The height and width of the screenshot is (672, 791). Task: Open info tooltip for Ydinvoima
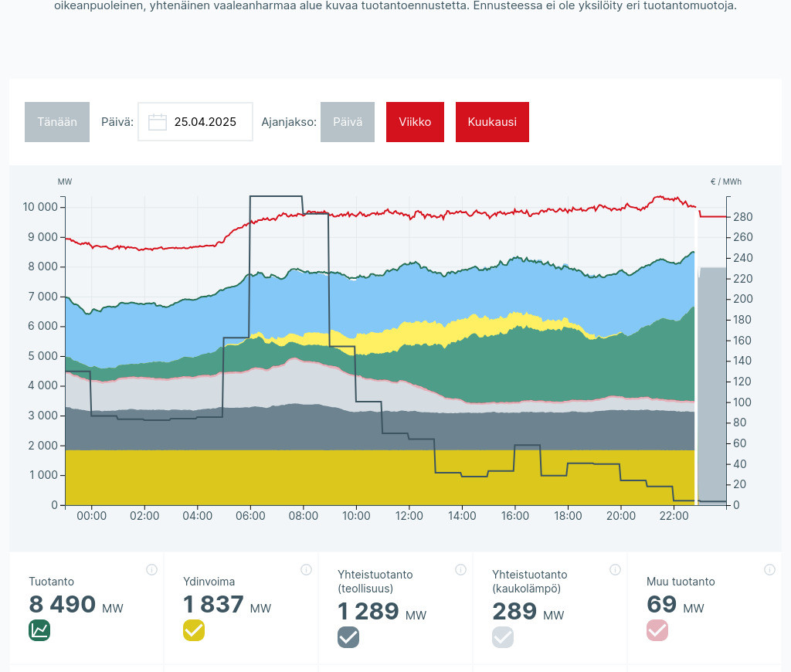point(306,570)
